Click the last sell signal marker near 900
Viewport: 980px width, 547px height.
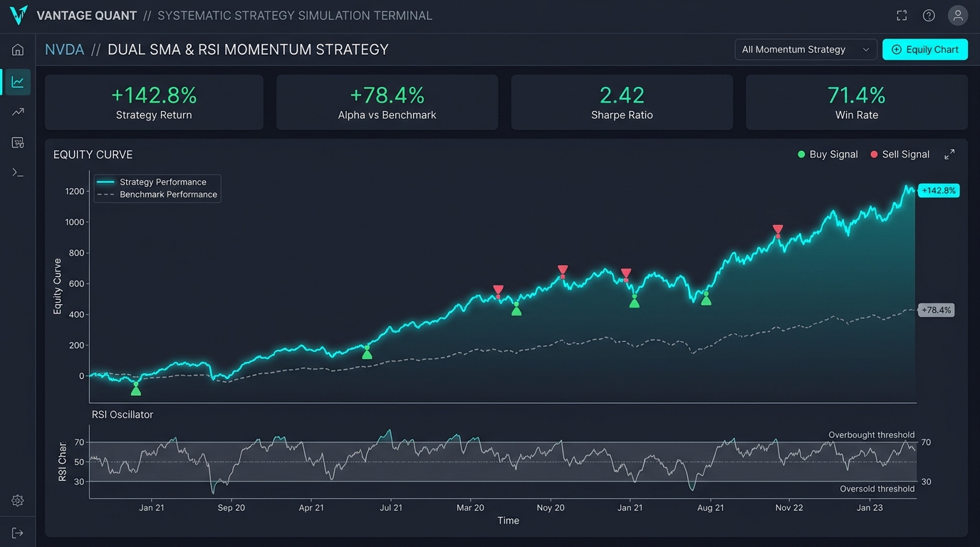(778, 231)
